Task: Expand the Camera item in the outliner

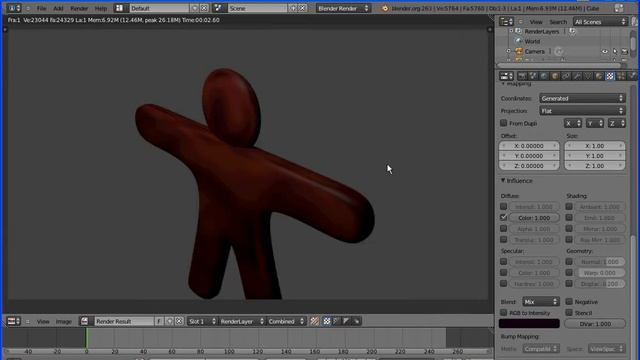Action: coord(509,52)
